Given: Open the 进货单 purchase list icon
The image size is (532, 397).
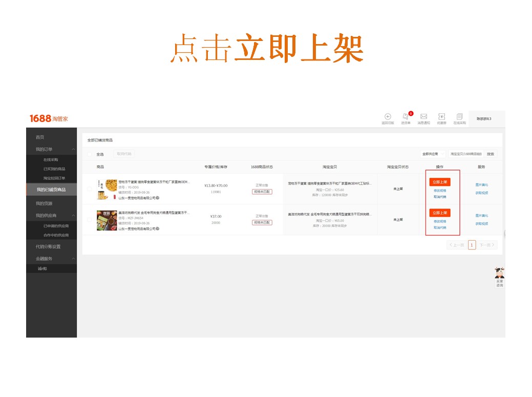Looking at the screenshot, I should click(406, 118).
